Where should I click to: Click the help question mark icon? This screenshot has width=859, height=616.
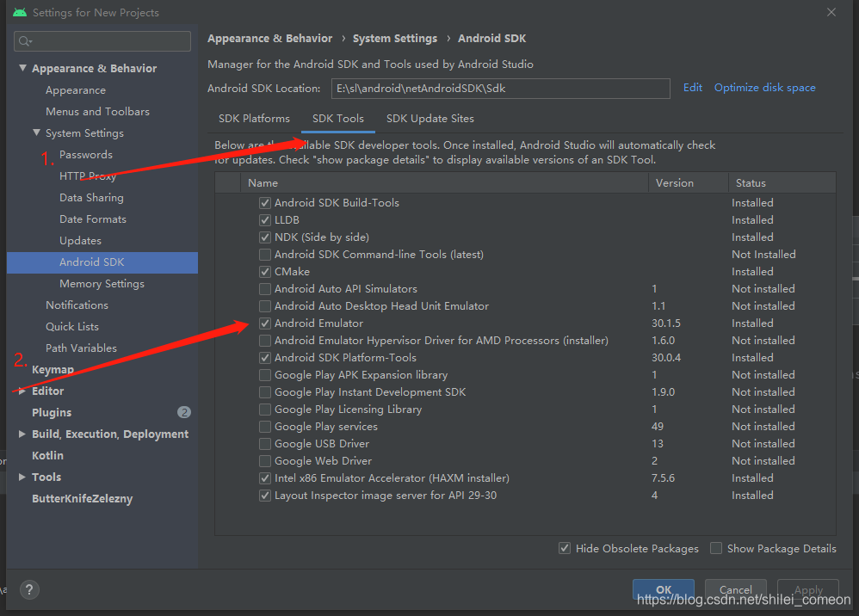(29, 589)
